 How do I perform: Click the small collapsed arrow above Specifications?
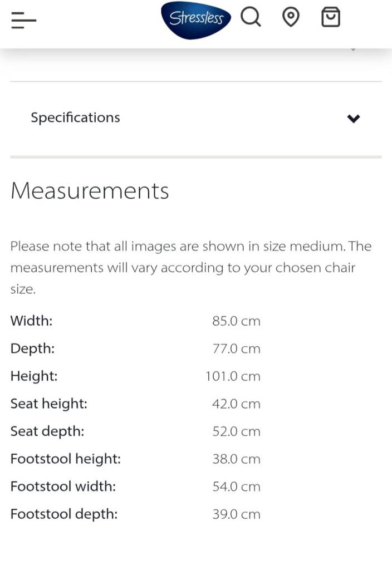click(352, 50)
